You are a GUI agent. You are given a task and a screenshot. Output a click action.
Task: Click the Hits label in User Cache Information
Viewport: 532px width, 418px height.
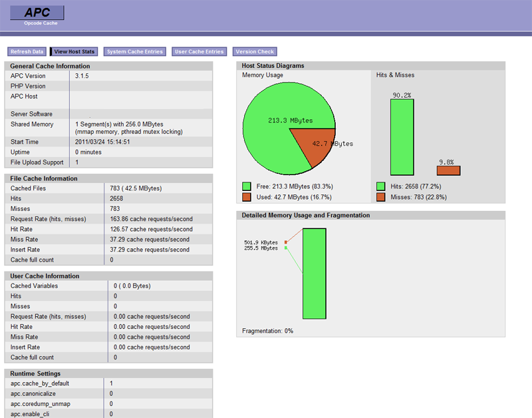pyautogui.click(x=15, y=296)
